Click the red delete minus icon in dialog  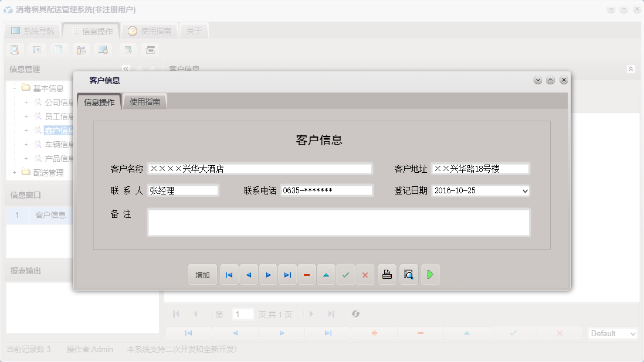307,274
